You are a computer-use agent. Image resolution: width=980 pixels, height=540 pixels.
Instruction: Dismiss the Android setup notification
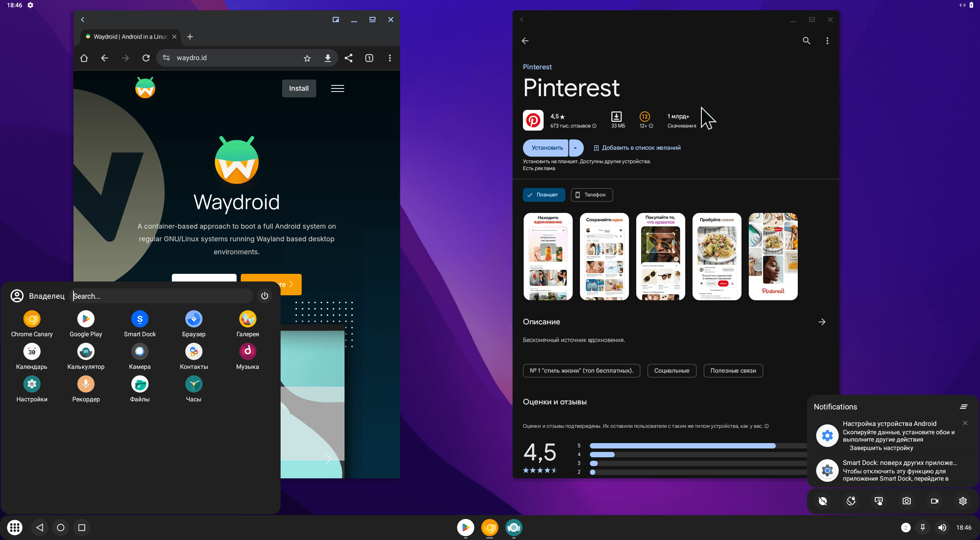point(965,423)
